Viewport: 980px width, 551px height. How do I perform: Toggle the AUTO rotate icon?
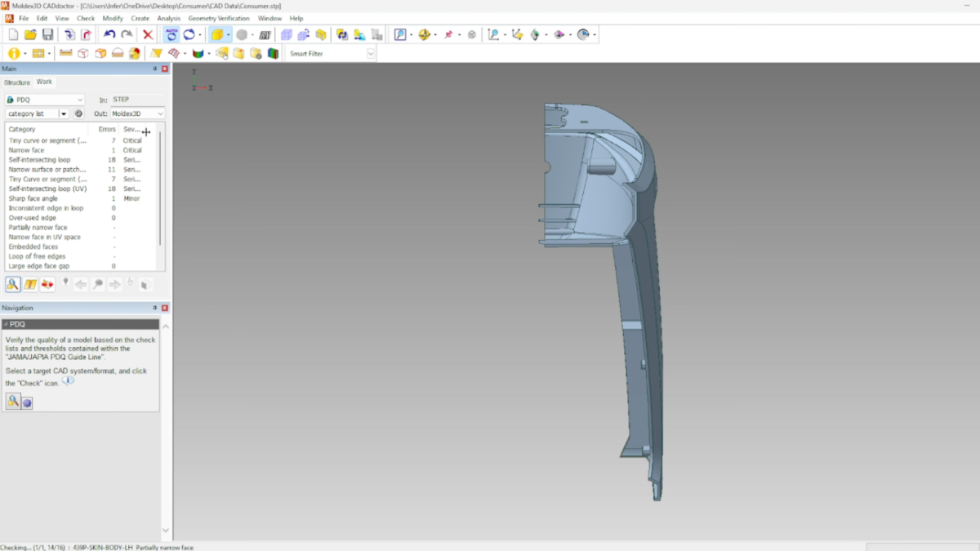(171, 34)
